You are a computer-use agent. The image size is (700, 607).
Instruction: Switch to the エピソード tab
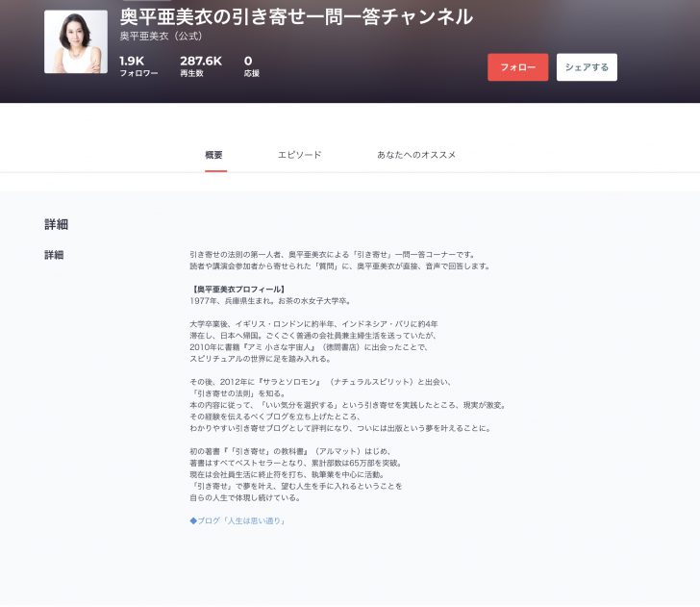299,155
